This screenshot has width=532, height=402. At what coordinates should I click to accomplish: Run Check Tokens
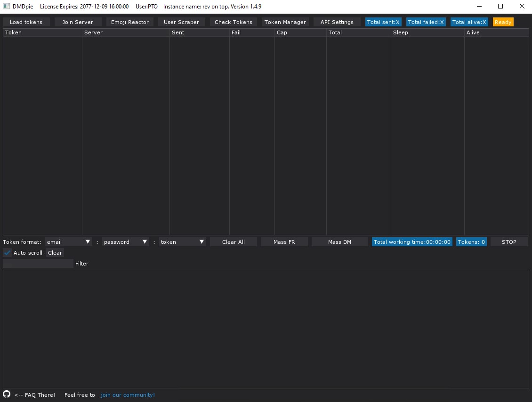234,22
